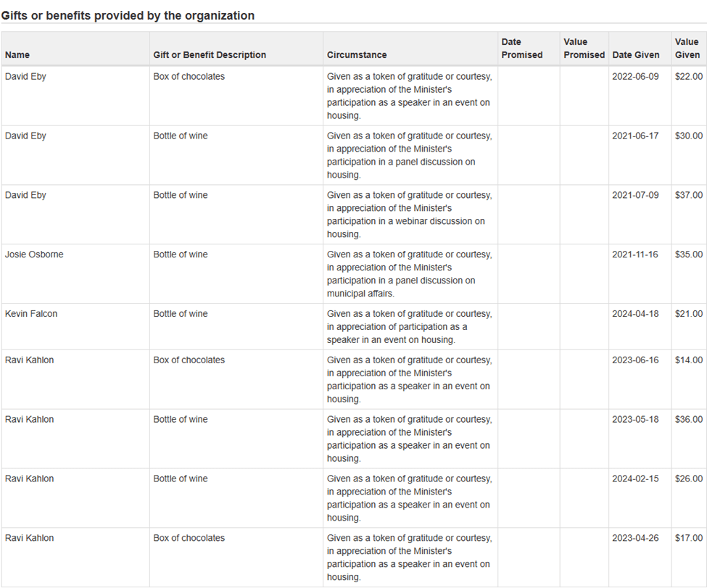The width and height of the screenshot is (707, 588).
Task: Click the $22.00 value given cell
Action: point(688,76)
